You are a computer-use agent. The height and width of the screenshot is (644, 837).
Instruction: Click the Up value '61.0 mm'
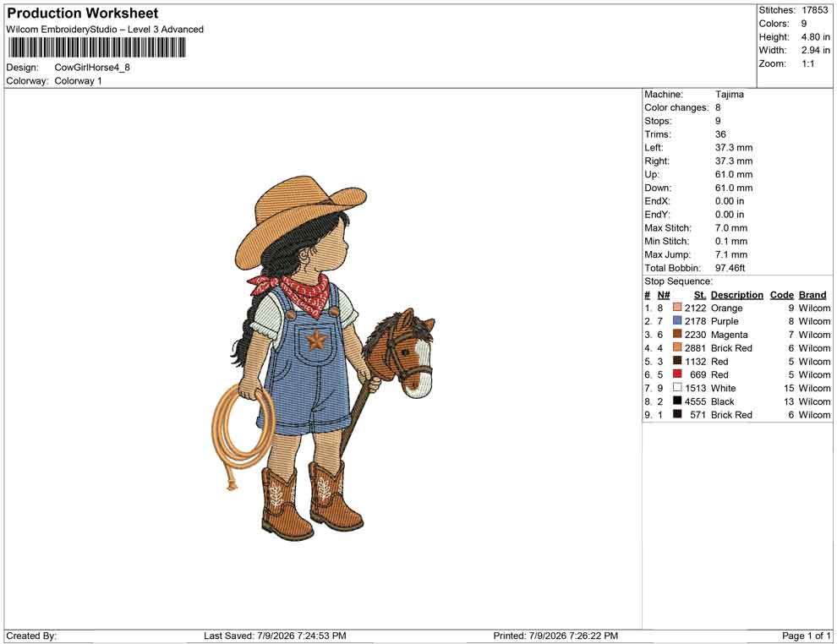click(x=734, y=174)
